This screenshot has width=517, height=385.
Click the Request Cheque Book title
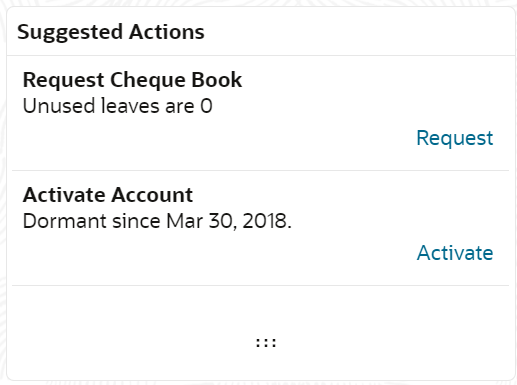coord(132,80)
